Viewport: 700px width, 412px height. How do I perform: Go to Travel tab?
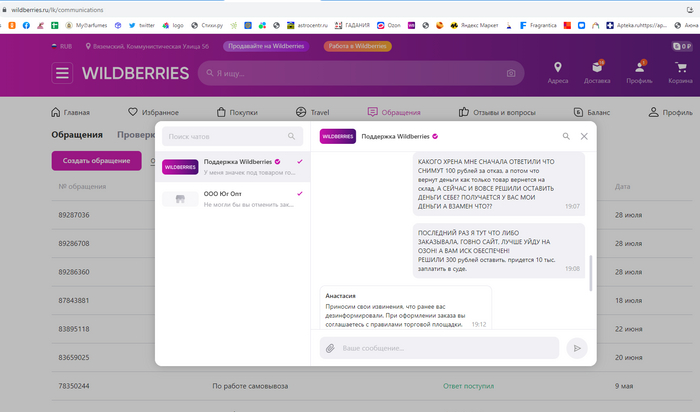tap(312, 112)
